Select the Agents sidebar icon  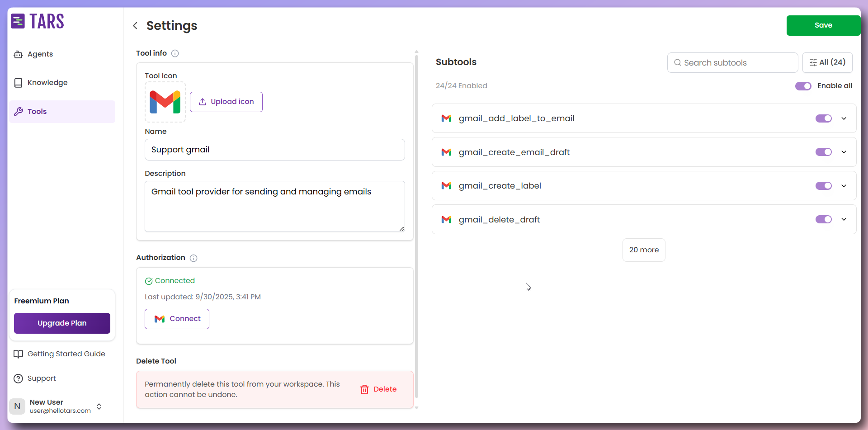[x=18, y=54]
